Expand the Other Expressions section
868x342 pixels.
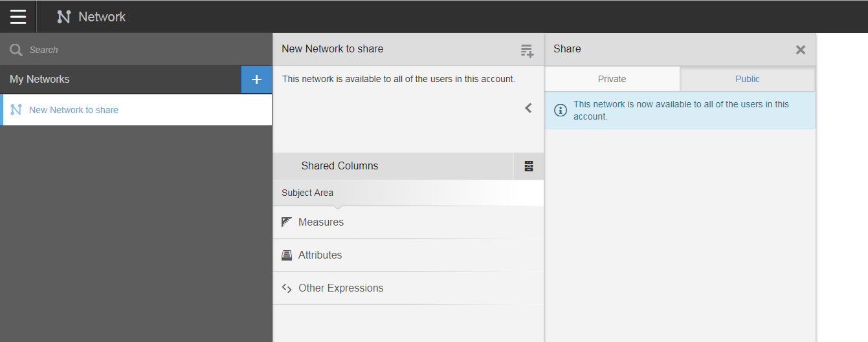pos(340,288)
